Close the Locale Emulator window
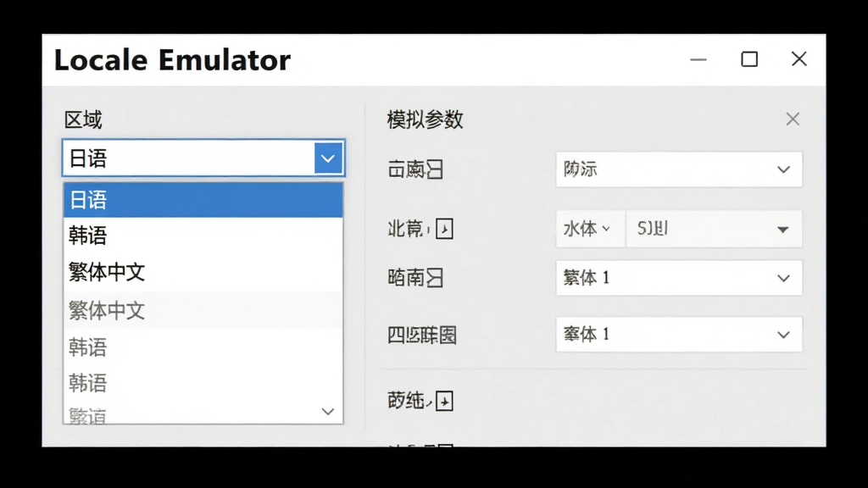This screenshot has width=868, height=488. coord(798,59)
